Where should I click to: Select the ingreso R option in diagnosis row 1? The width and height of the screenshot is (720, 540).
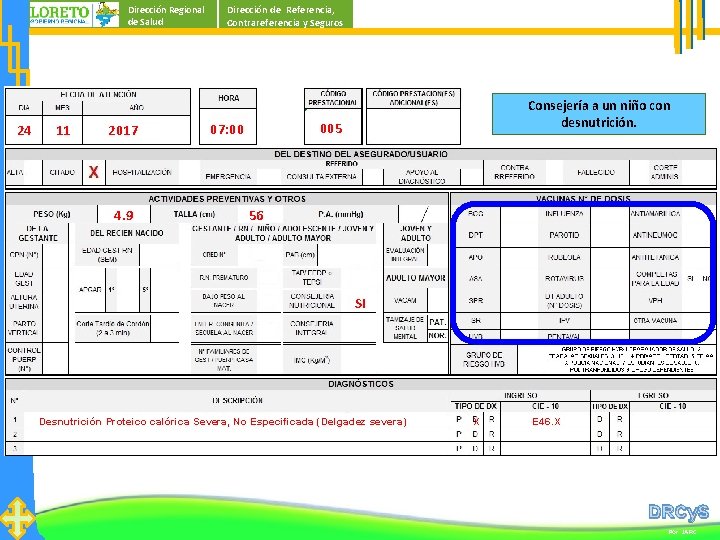pos(492,419)
